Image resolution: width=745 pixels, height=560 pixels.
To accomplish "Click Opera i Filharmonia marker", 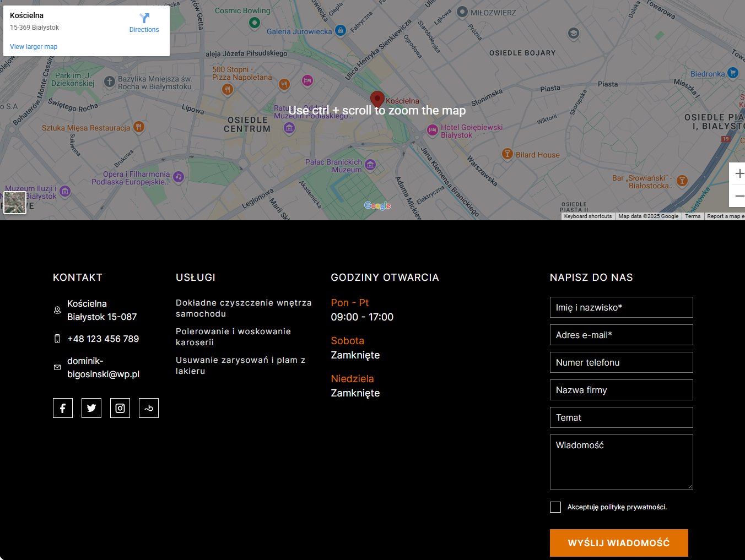I will pos(178,177).
